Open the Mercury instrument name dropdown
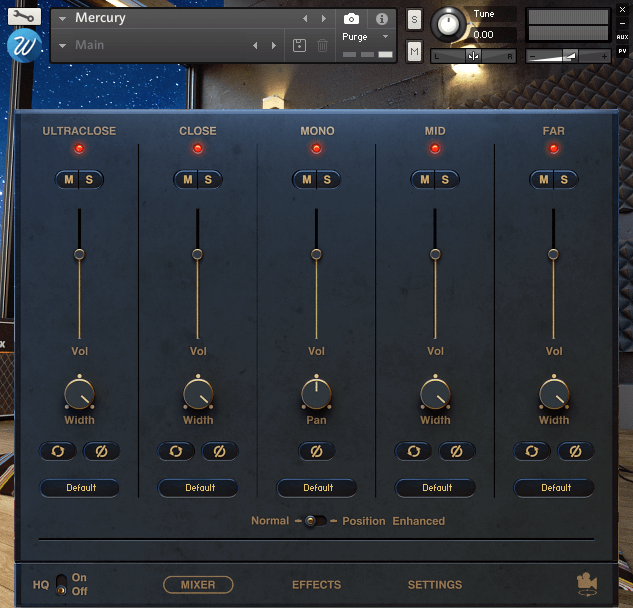 [63, 19]
